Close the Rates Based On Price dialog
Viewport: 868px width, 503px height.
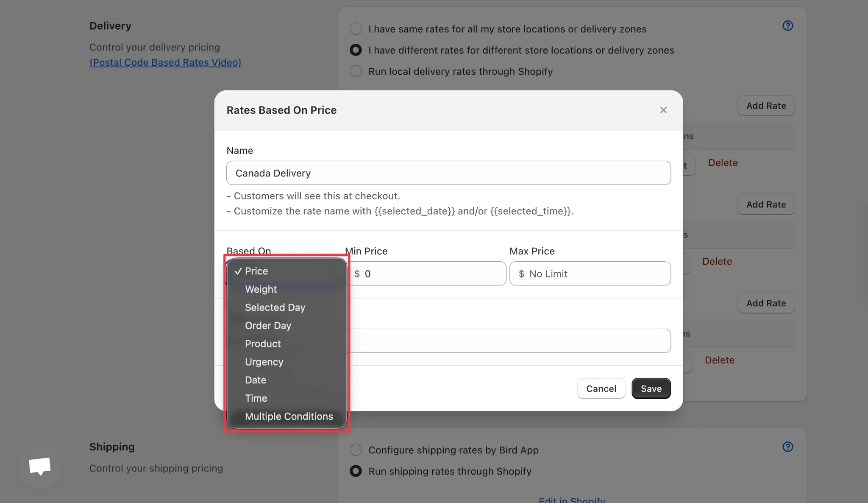click(663, 110)
